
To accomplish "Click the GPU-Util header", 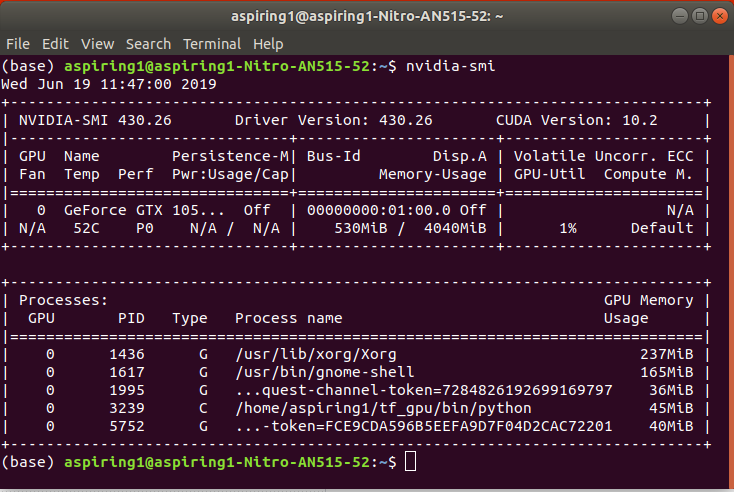I will coord(550,175).
